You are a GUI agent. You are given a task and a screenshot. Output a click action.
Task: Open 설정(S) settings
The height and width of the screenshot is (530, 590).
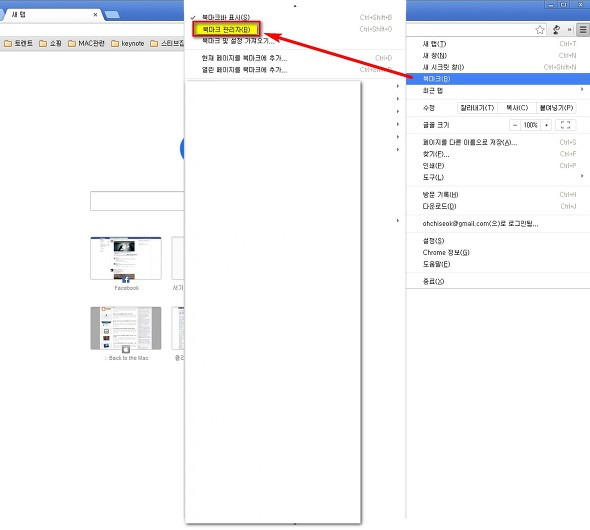click(498, 241)
